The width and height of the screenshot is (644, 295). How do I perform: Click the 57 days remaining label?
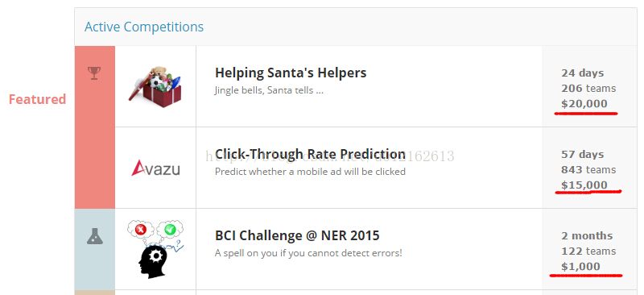coord(582,155)
